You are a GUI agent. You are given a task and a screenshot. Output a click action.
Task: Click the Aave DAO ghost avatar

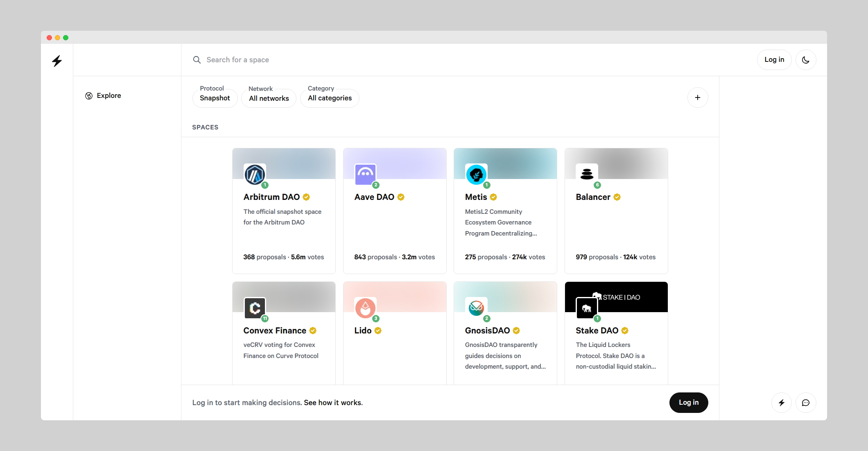(x=365, y=175)
